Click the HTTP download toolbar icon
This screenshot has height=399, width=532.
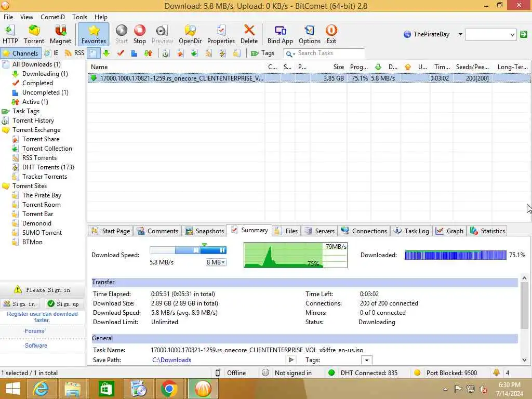(x=10, y=34)
